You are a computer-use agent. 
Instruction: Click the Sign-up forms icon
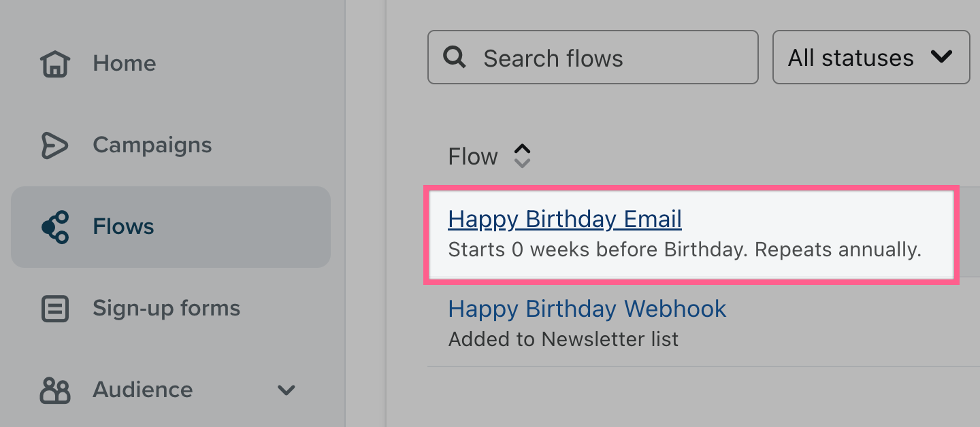click(x=55, y=309)
